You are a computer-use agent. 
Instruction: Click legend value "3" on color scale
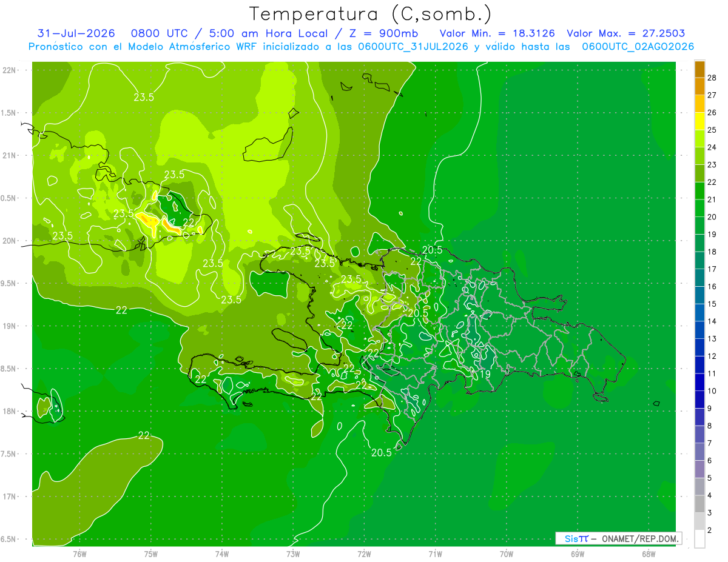pos(710,513)
